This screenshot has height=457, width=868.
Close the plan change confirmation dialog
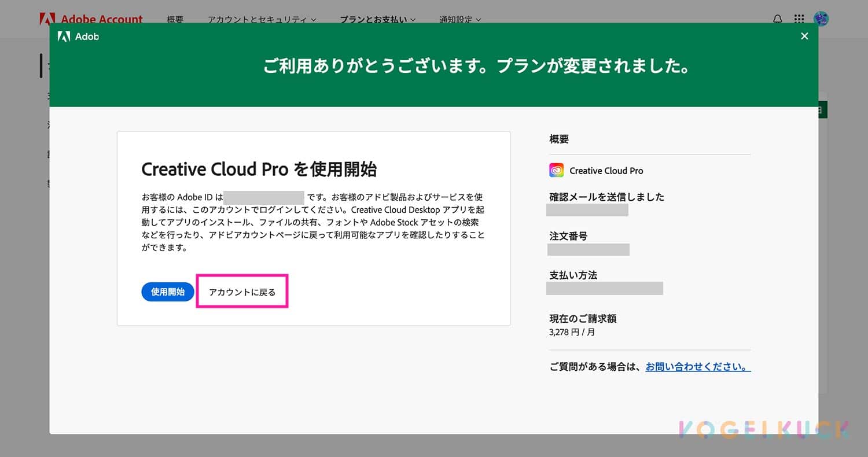(804, 36)
